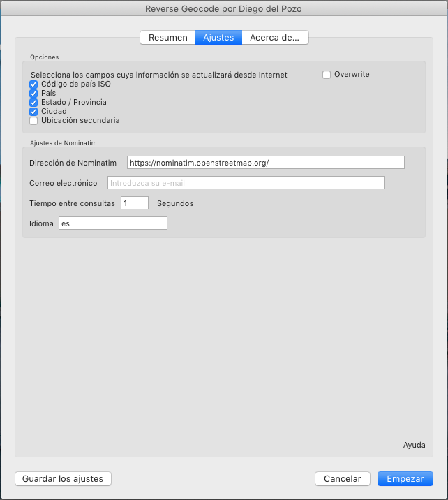Click the Cancelar button
The height and width of the screenshot is (500, 448).
tap(342, 479)
